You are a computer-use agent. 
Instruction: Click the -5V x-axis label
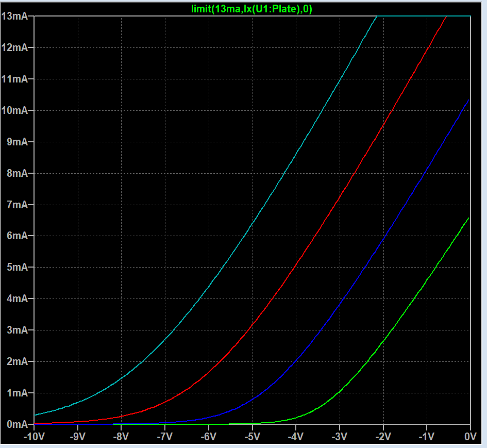252,437
